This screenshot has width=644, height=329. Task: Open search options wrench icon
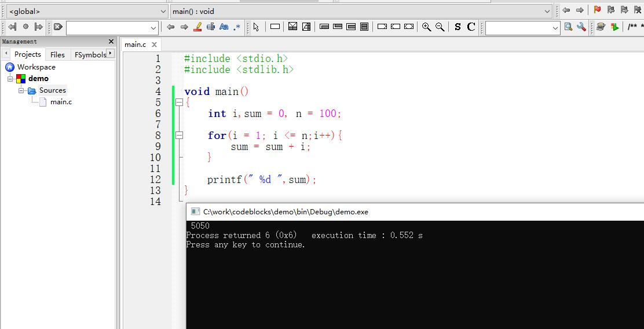[581, 27]
